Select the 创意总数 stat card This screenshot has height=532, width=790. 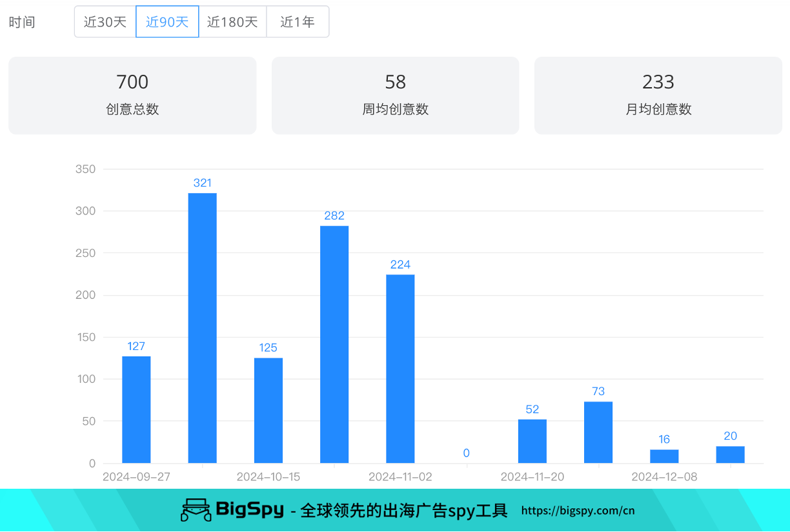click(x=132, y=96)
